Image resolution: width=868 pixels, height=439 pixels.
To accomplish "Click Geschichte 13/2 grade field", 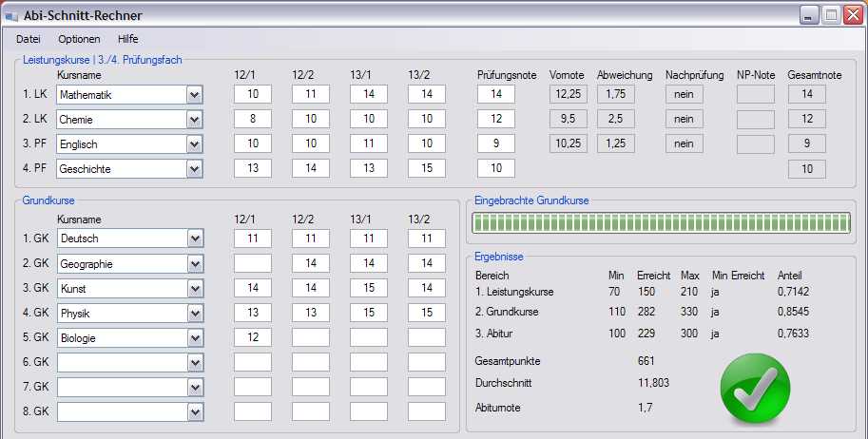I will (427, 168).
